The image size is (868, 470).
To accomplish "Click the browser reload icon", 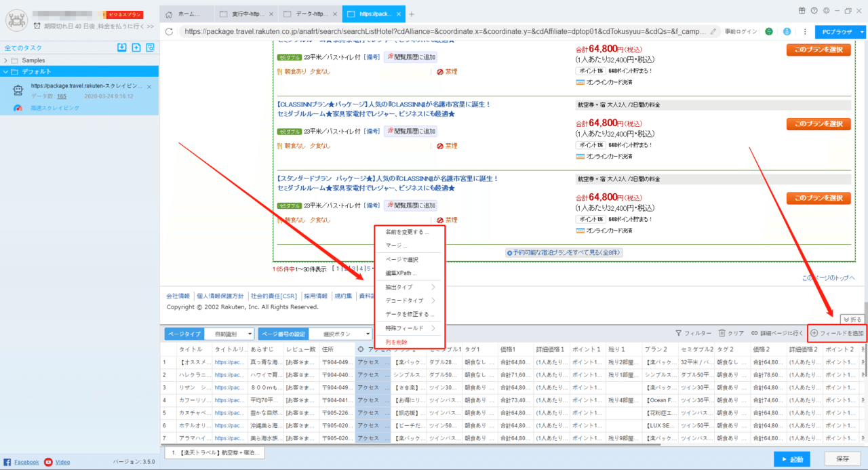I will [x=170, y=31].
